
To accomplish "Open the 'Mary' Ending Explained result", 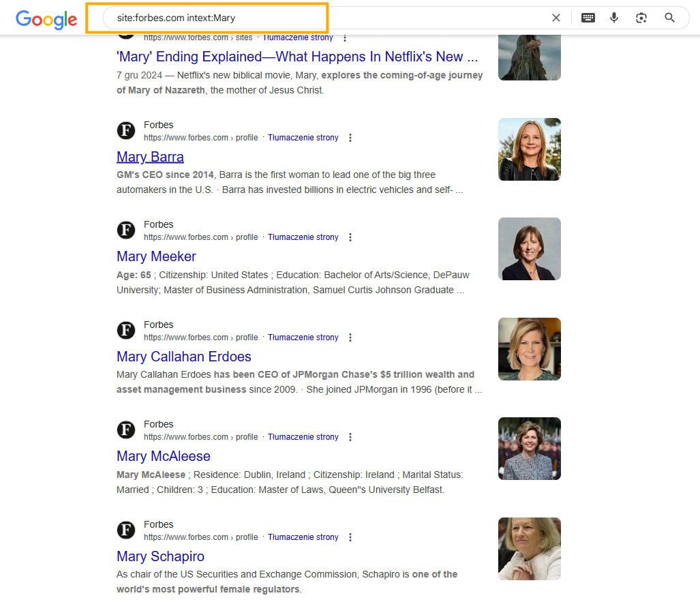I will [x=297, y=57].
